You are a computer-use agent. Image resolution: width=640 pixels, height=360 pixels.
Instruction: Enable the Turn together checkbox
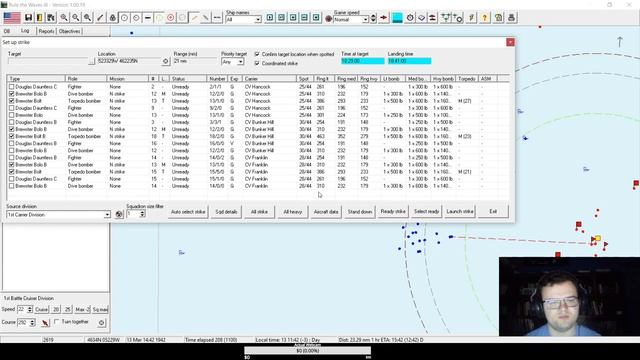[x=57, y=322]
